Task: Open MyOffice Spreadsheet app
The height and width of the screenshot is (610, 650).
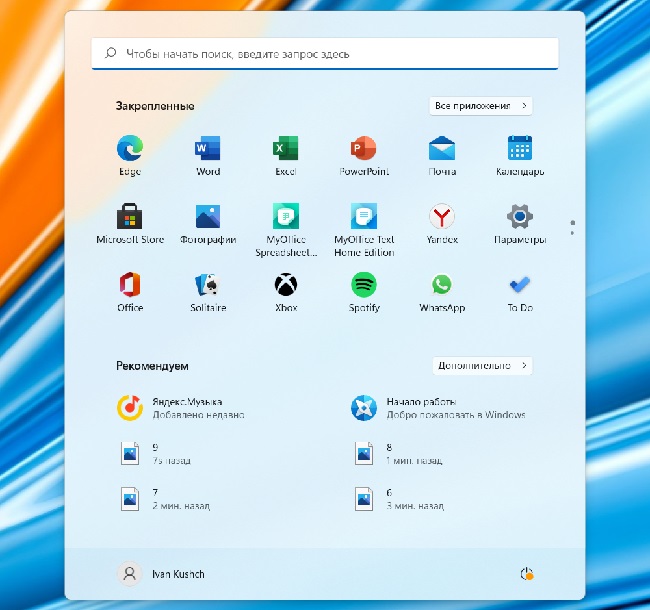Action: coord(286,230)
